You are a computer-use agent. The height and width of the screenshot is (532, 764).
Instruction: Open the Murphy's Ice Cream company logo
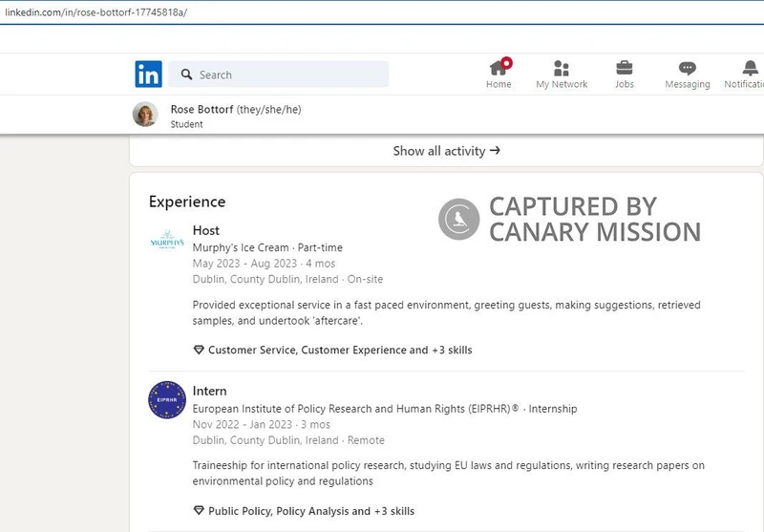pos(167,240)
